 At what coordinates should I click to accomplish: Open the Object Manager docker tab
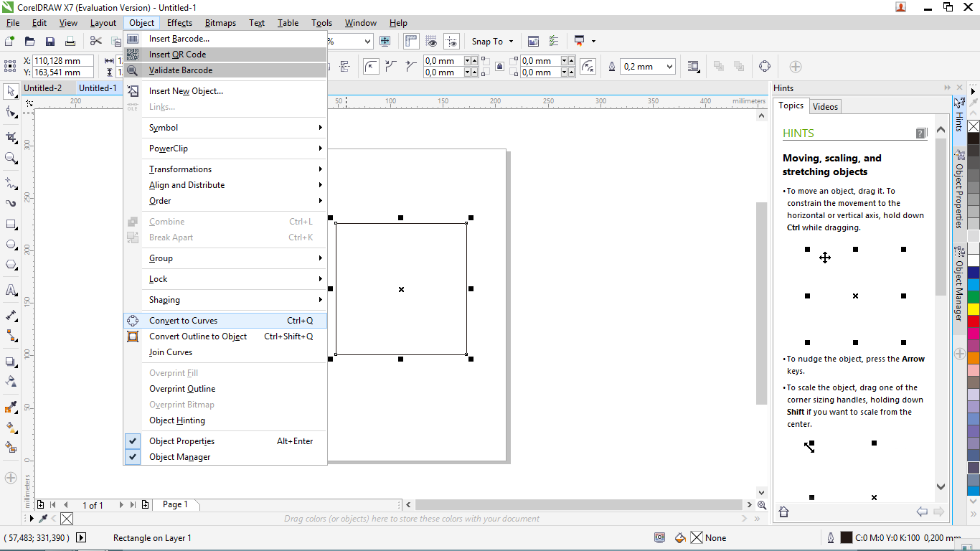pyautogui.click(x=959, y=285)
